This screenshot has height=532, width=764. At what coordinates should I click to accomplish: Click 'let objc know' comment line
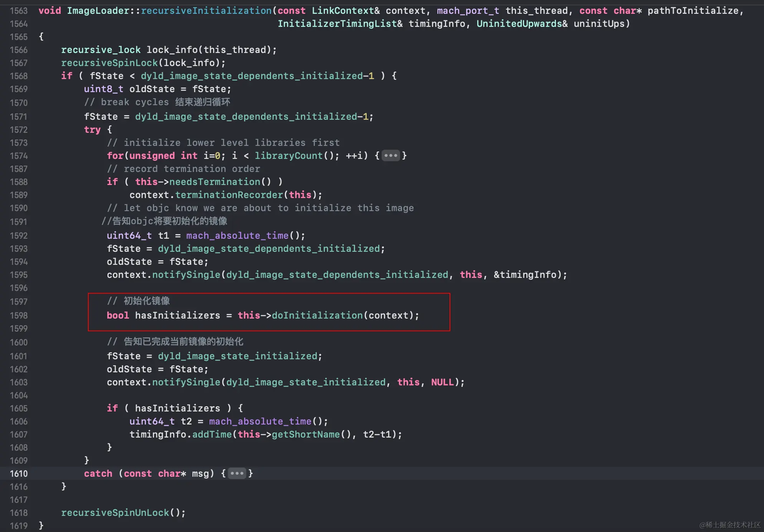point(260,208)
